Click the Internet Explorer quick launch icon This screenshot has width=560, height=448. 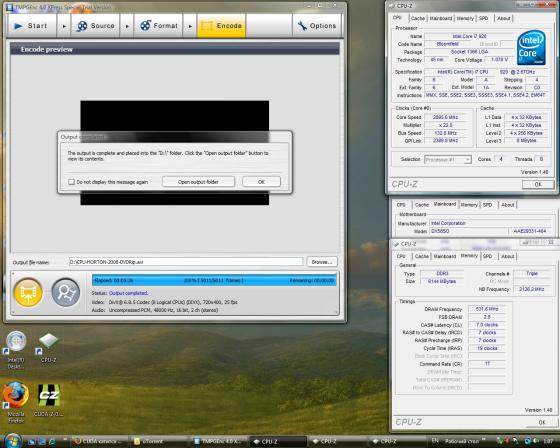(x=52, y=442)
